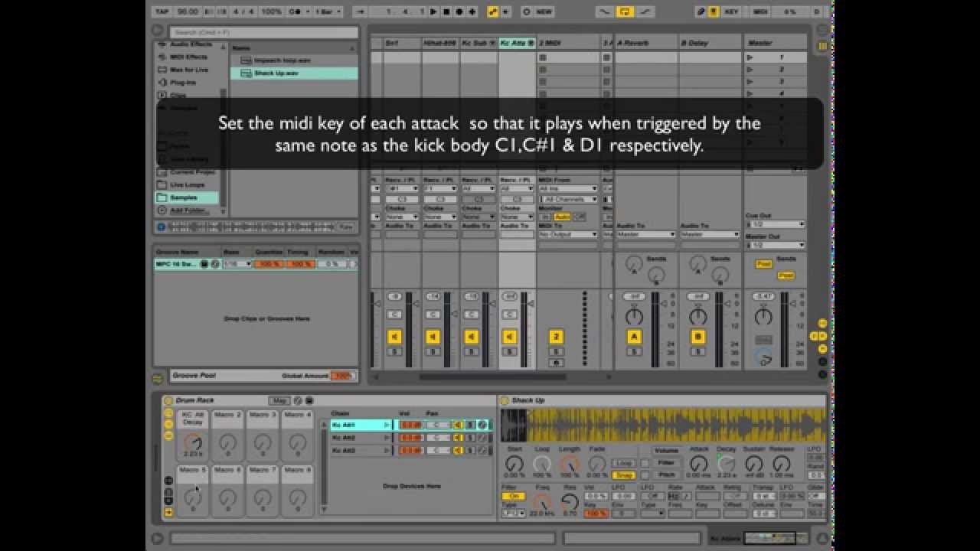Toggle the Draw Mode pencil button

pos(701,11)
